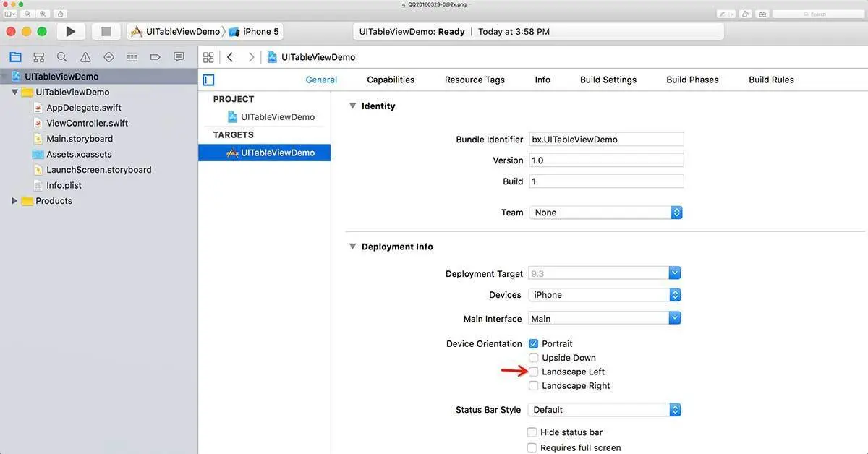Viewport: 868px width, 454px height.
Task: Open the Issue navigator warning icon
Action: click(x=85, y=57)
